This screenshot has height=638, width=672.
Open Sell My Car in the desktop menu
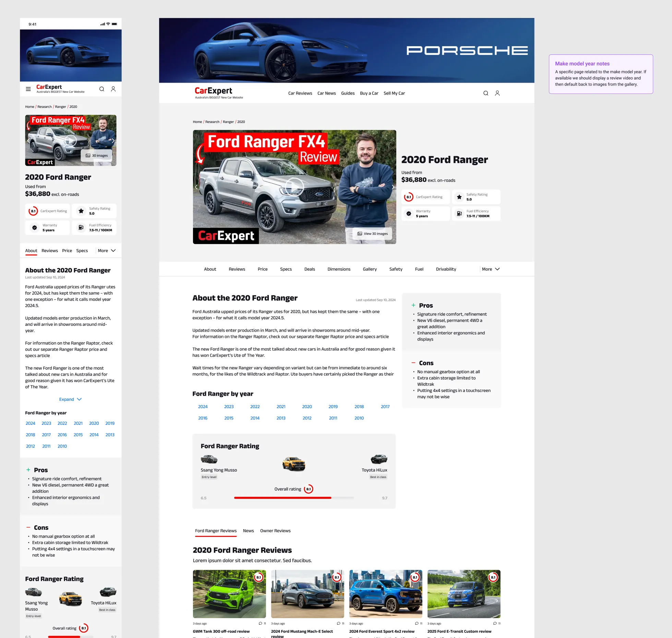click(394, 93)
